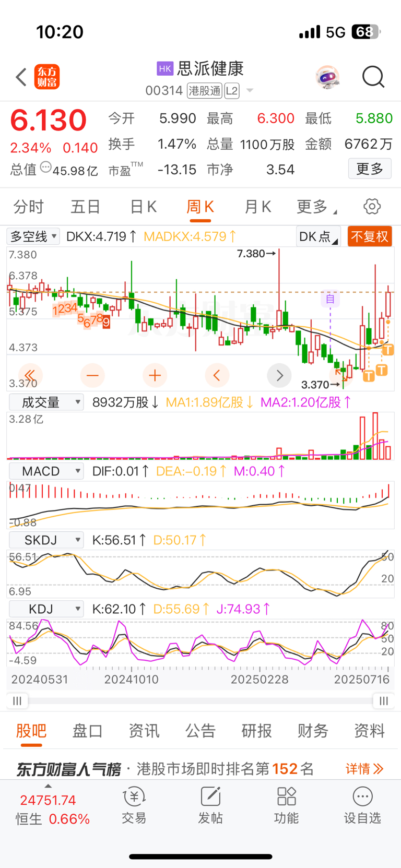Tap the 最高 price 6.300
Image resolution: width=401 pixels, height=868 pixels.
(x=276, y=118)
